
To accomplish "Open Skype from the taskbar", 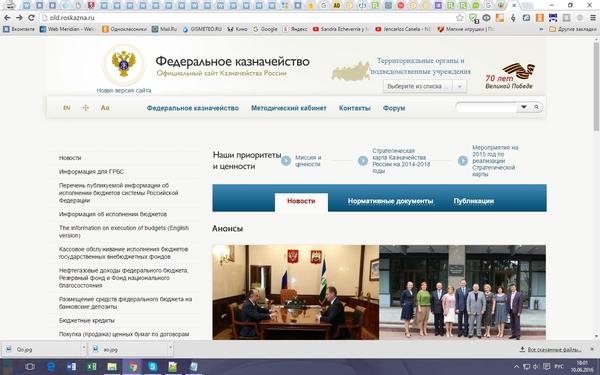I will click(153, 367).
